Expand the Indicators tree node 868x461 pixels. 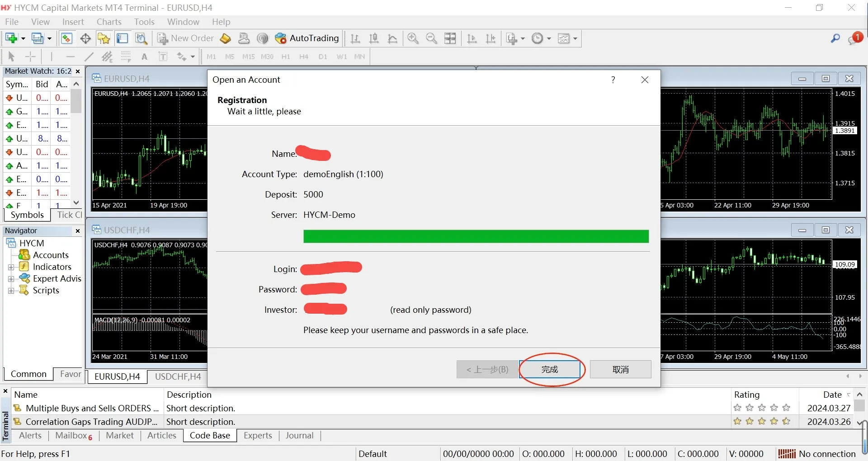11,267
